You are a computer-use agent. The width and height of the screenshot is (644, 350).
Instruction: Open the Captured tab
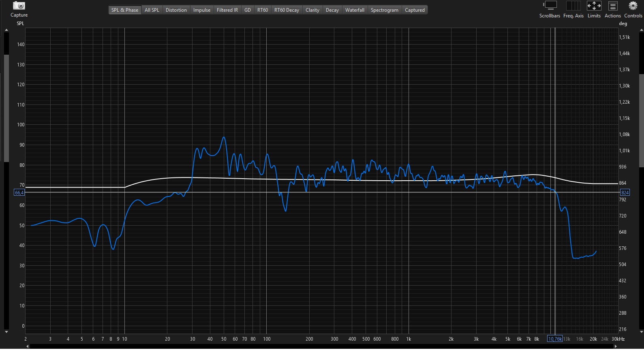coord(415,10)
